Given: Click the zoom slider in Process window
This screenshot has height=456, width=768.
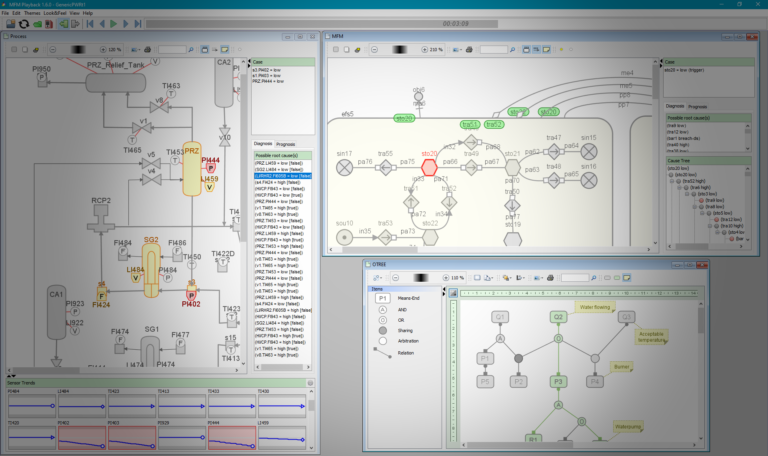Looking at the screenshot, I should [78, 49].
